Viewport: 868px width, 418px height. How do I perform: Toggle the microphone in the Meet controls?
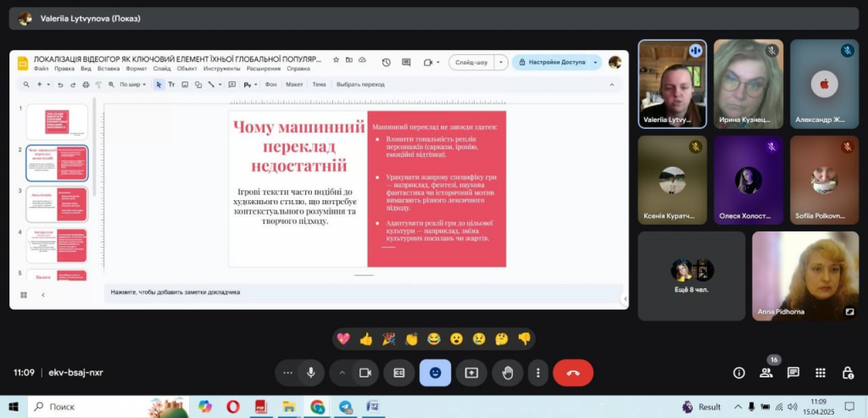pos(311,372)
